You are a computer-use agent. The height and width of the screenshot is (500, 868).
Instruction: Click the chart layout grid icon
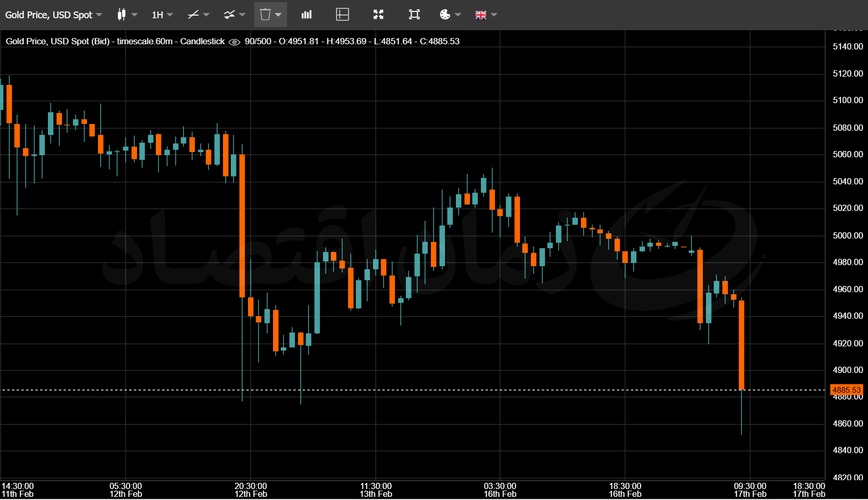[x=342, y=15]
